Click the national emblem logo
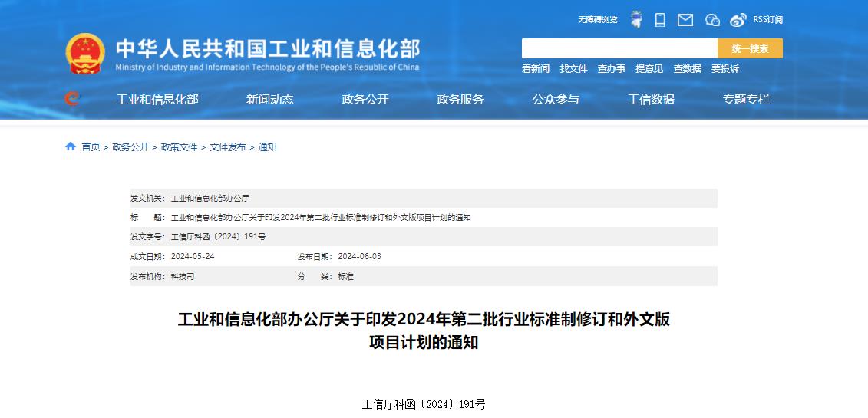Screen dimensions: 868x418 pos(85,54)
